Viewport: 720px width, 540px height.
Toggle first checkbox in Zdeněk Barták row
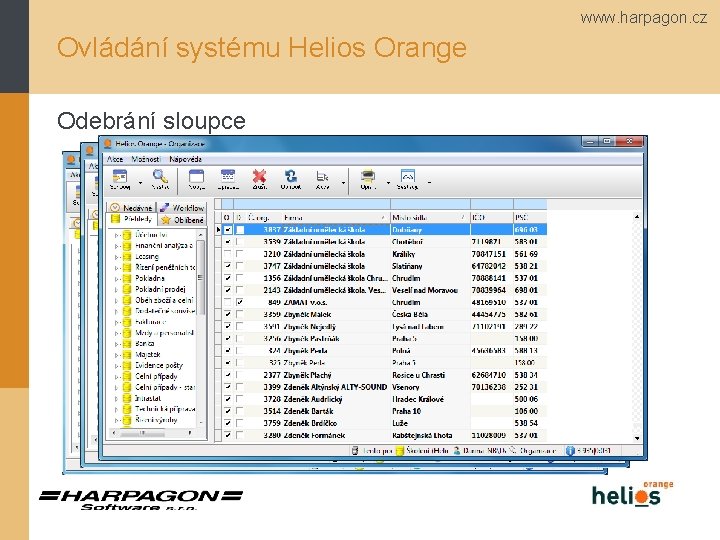[227, 411]
